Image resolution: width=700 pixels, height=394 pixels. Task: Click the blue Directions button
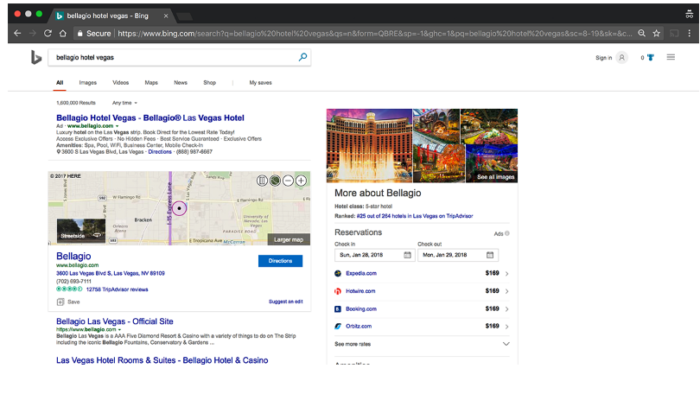pyautogui.click(x=280, y=261)
